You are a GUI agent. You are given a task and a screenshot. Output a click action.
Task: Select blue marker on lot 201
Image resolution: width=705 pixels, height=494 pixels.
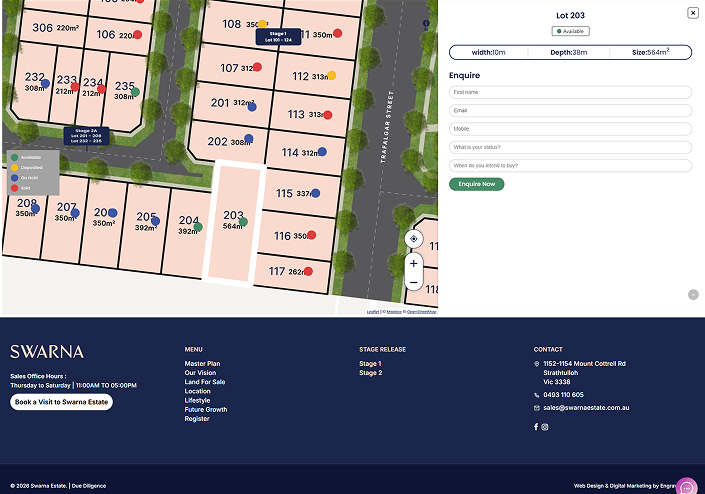click(x=252, y=107)
